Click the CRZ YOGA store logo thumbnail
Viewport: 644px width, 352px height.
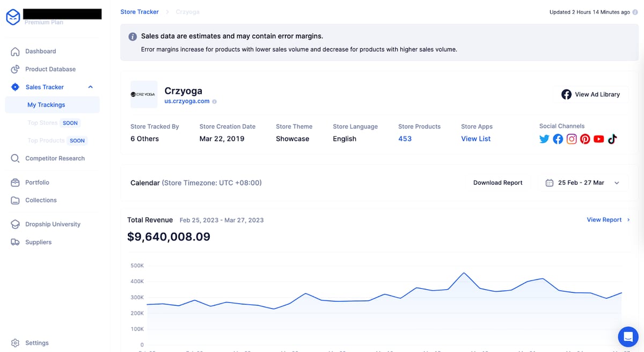click(x=144, y=94)
